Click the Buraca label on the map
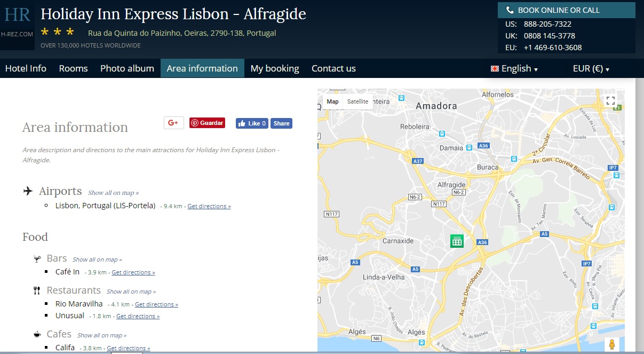 pos(488,167)
